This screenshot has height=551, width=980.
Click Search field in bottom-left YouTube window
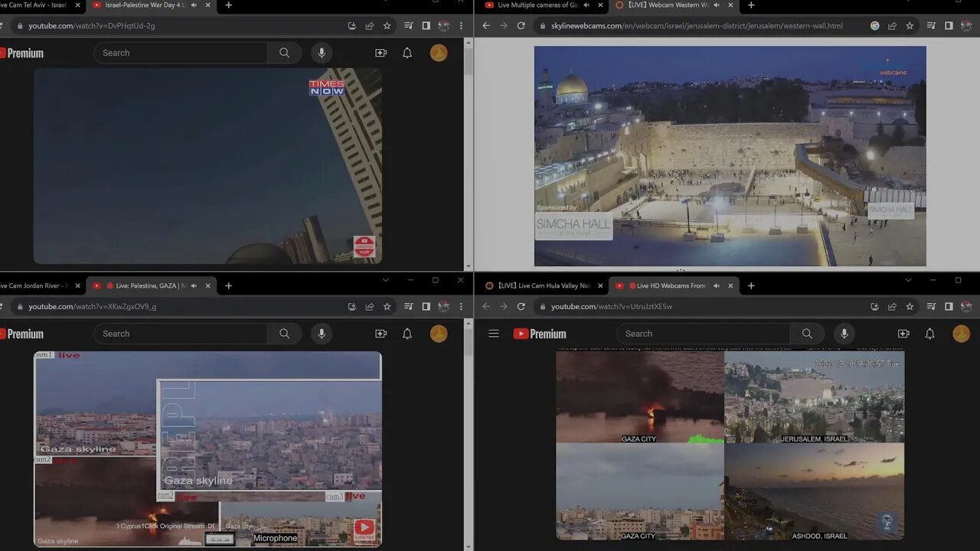click(181, 334)
